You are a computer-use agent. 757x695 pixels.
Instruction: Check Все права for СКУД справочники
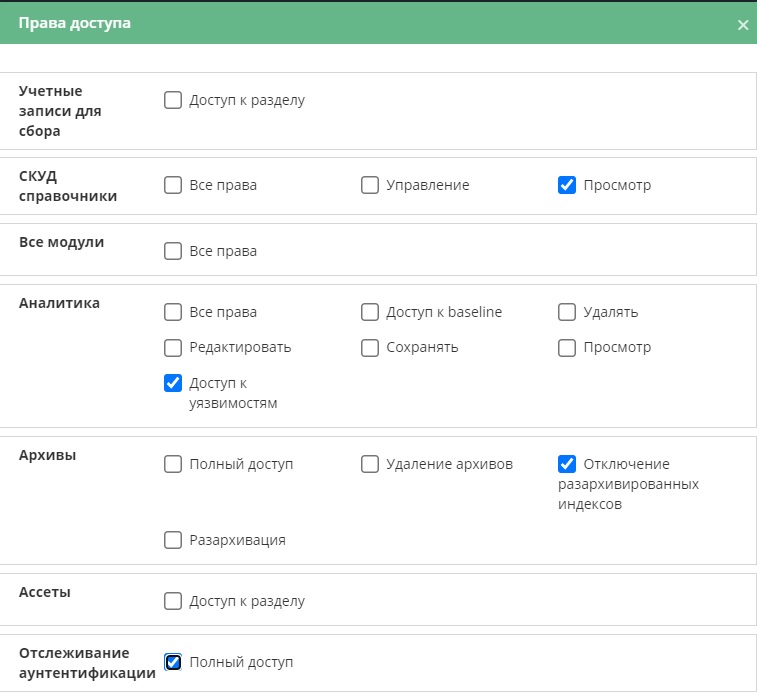[173, 185]
